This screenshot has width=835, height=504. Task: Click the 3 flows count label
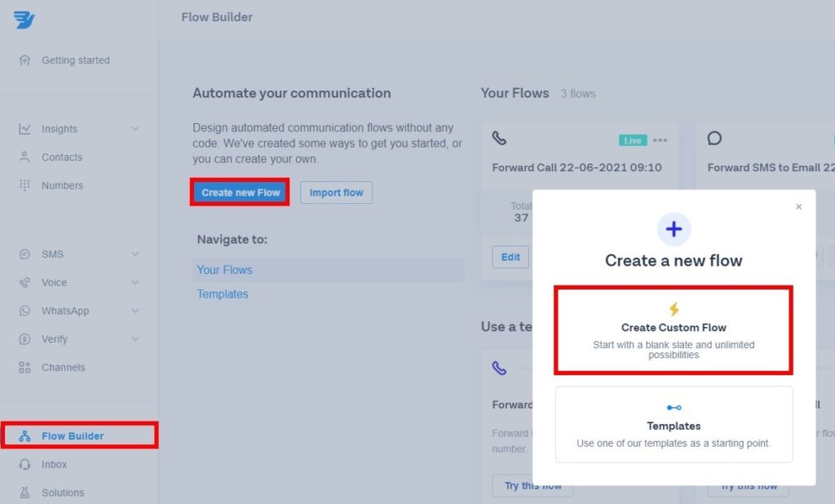[x=578, y=94]
